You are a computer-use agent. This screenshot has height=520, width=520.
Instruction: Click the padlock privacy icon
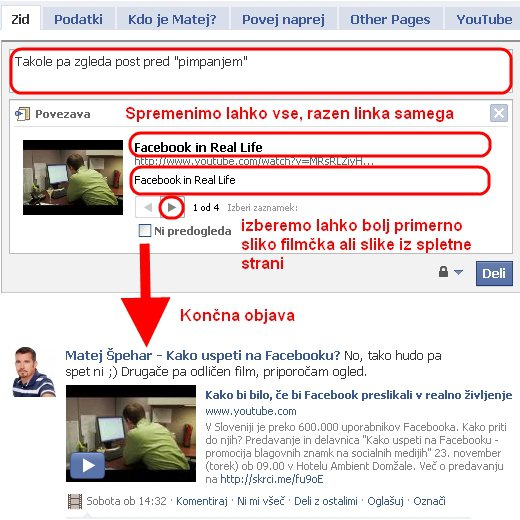443,272
